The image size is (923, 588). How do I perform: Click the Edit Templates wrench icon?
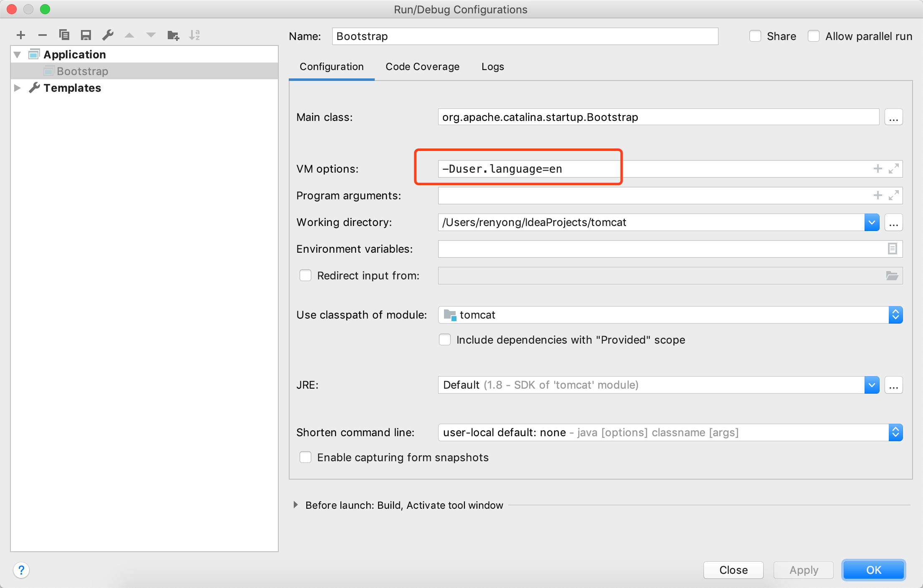[108, 35]
